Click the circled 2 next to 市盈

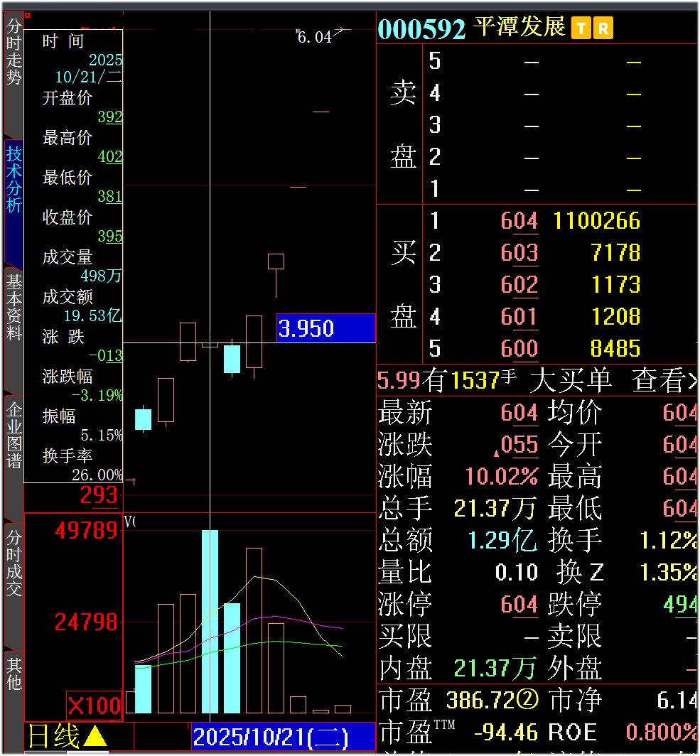[x=527, y=700]
